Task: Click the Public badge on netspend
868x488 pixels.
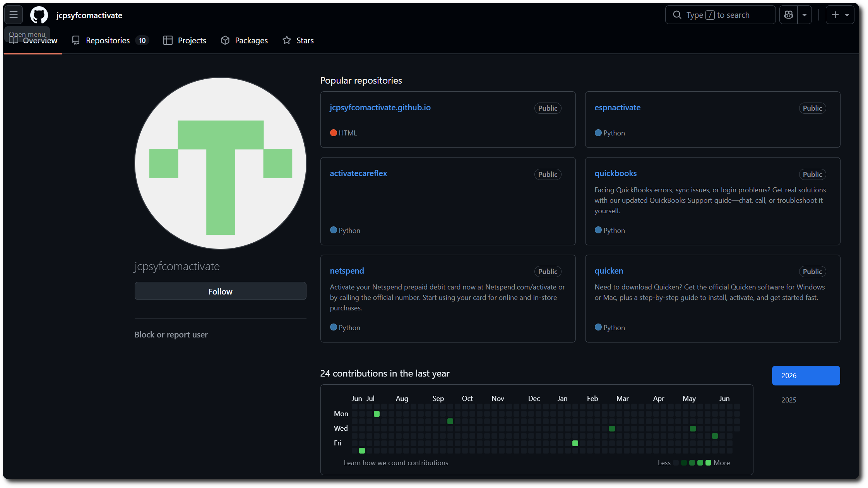Action: pyautogui.click(x=548, y=271)
